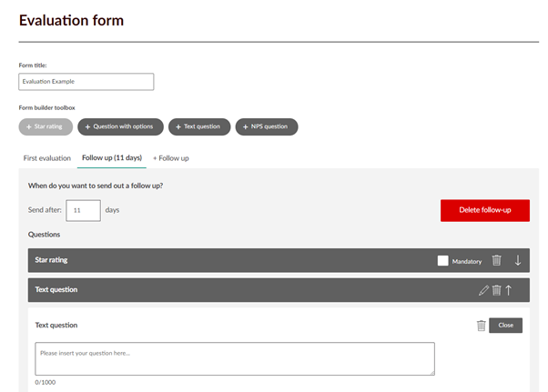Close the expanded Text question editor

[505, 326]
